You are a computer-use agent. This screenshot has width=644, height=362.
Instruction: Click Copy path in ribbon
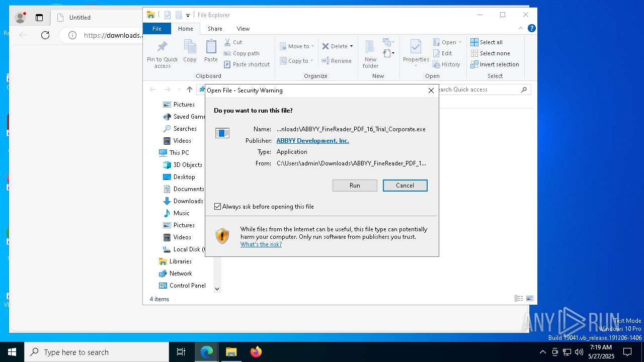[x=242, y=53]
